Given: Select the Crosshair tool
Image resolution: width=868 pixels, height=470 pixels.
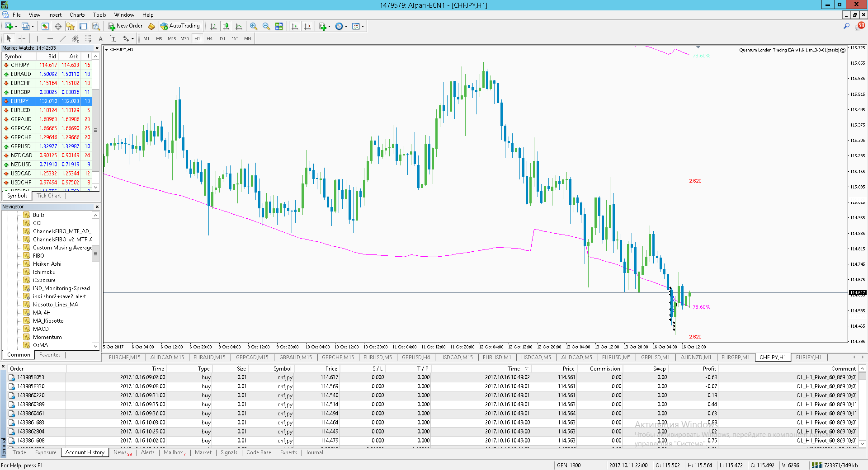Looking at the screenshot, I should click(x=22, y=38).
